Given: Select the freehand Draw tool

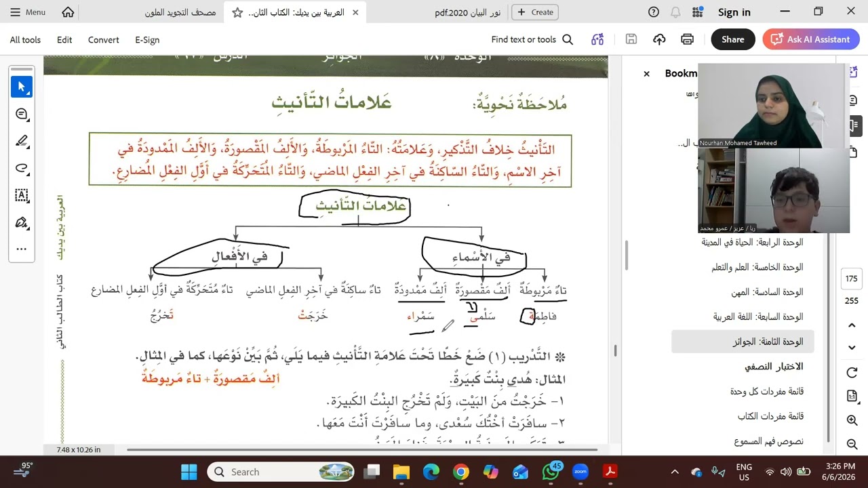Looking at the screenshot, I should [x=21, y=168].
